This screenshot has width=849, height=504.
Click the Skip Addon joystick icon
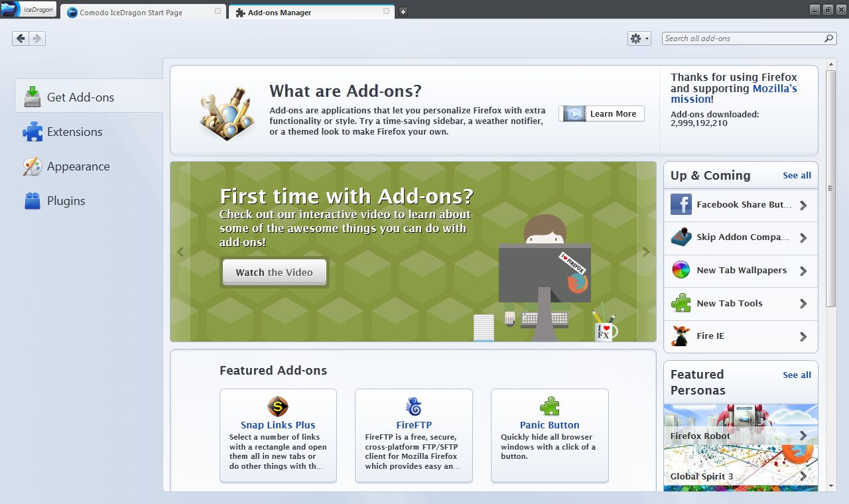[x=681, y=237]
